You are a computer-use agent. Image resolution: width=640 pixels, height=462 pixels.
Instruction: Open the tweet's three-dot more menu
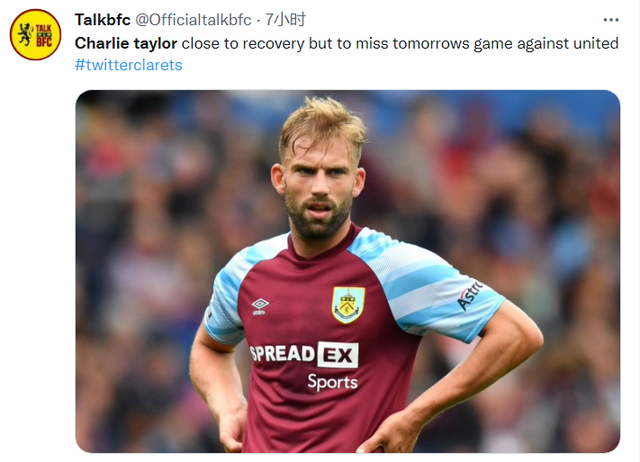coord(610,19)
